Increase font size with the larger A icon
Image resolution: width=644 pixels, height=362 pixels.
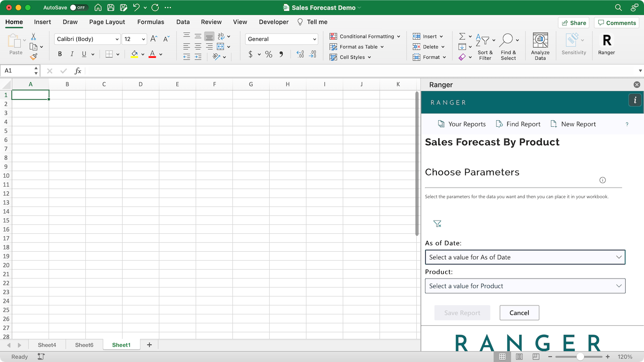[154, 39]
